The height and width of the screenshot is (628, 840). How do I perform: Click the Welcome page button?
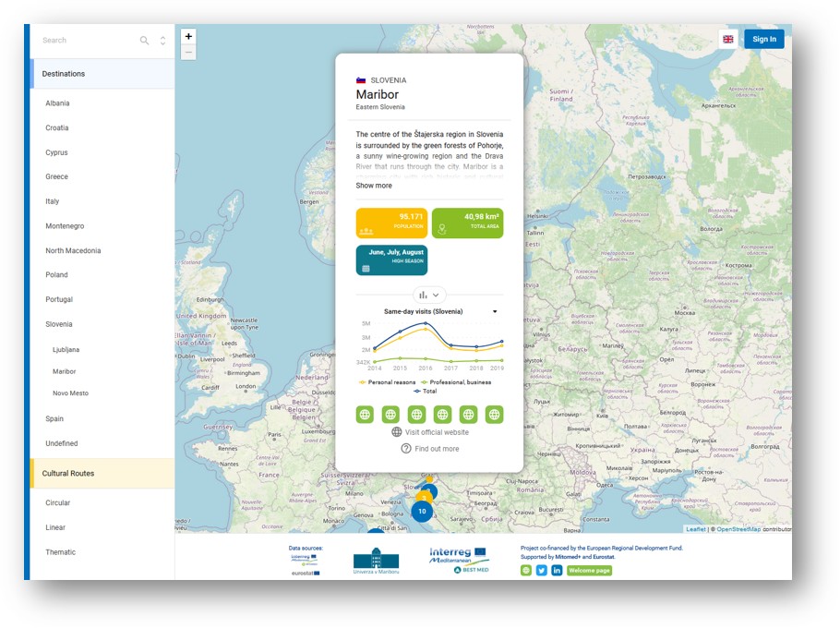(589, 571)
